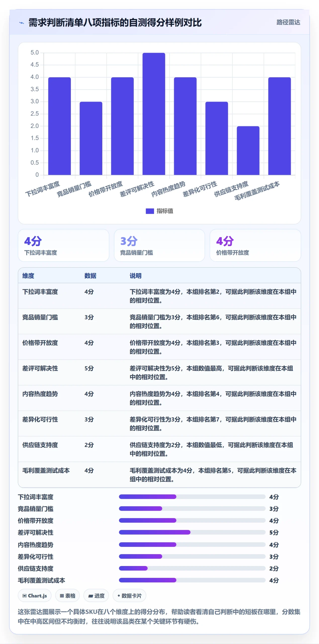Select the 内容热度趋势 table row name
The image size is (319, 644).
[40, 394]
